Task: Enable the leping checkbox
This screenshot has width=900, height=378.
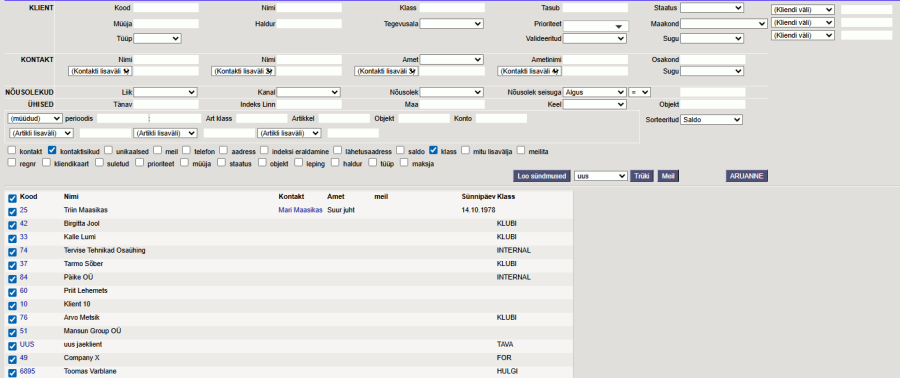Action: tap(299, 162)
